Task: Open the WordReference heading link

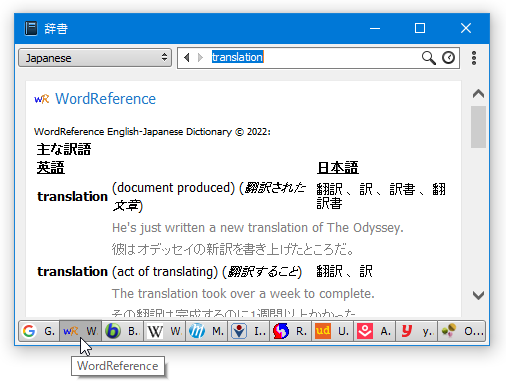Action: (105, 99)
